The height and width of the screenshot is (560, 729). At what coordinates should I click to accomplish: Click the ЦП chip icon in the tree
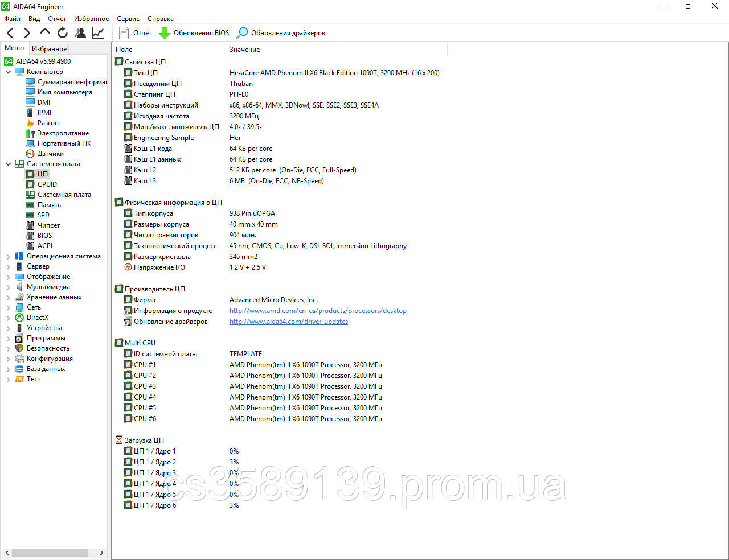(30, 174)
